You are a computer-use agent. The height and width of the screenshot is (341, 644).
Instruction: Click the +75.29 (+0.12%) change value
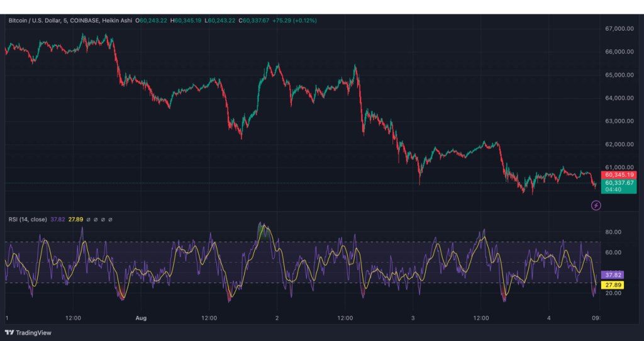click(295, 20)
